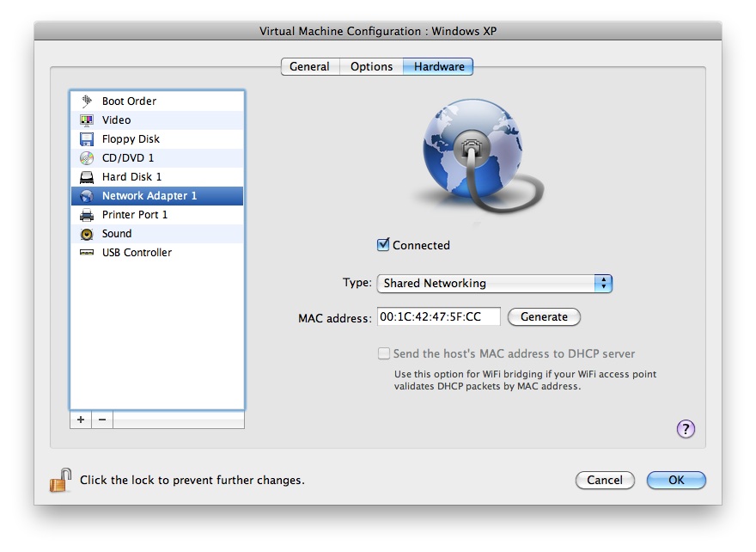The height and width of the screenshot is (552, 756).
Task: Select the CD/DVD 1 row
Action: 157,158
